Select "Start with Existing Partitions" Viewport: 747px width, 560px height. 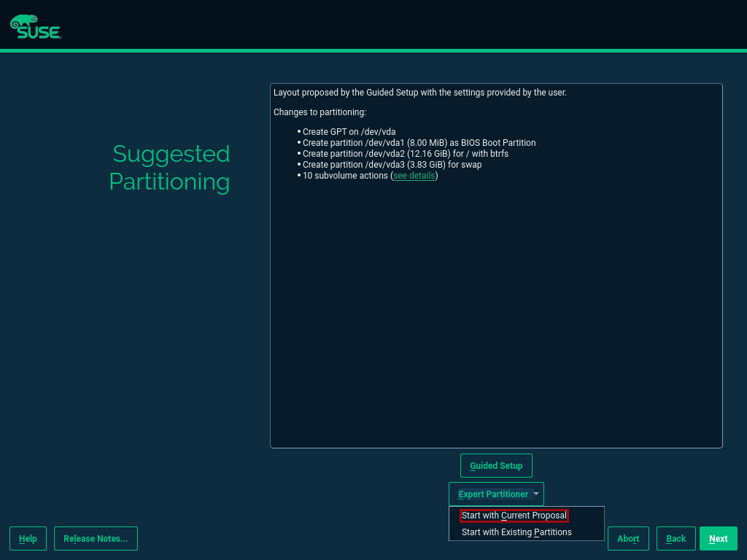click(x=516, y=532)
